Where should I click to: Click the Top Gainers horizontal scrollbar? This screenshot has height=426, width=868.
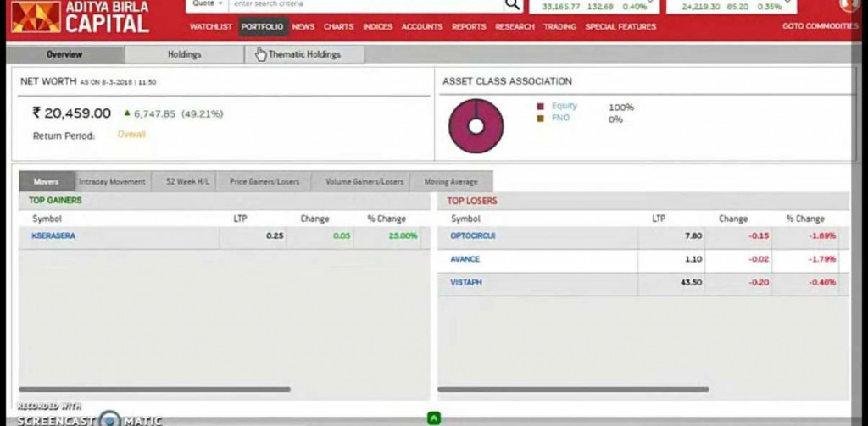[154, 390]
